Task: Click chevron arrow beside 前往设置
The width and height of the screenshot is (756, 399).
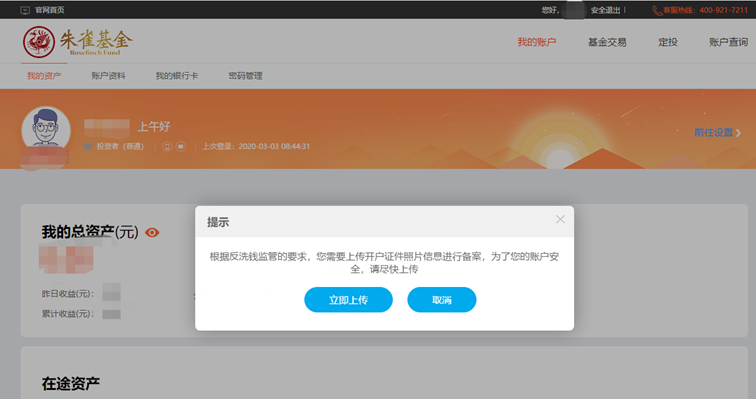Action: [738, 133]
